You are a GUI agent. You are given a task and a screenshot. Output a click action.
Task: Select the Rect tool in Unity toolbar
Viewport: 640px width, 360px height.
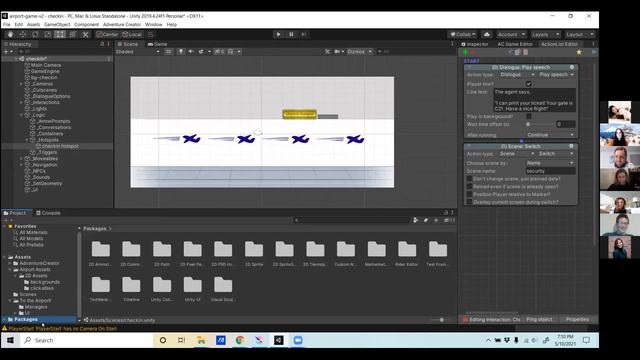[x=60, y=35]
